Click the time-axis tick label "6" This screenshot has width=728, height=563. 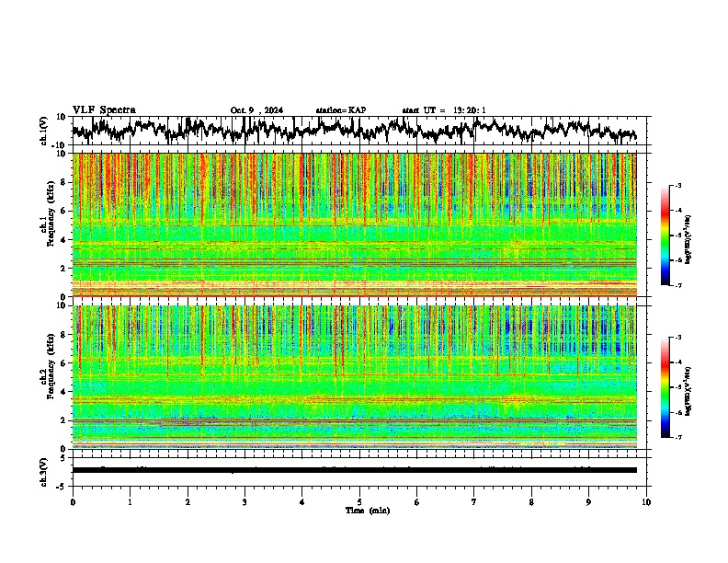[x=417, y=502]
